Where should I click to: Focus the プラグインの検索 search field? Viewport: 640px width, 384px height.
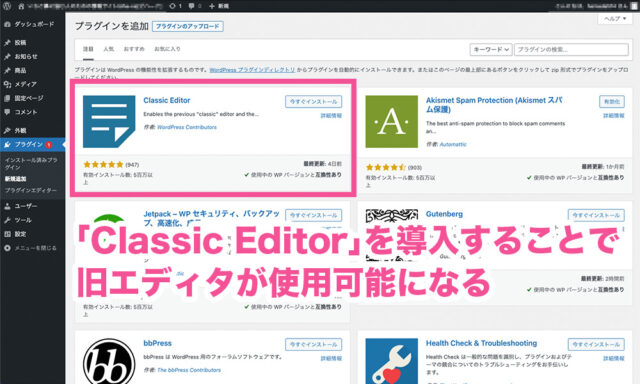tap(571, 49)
